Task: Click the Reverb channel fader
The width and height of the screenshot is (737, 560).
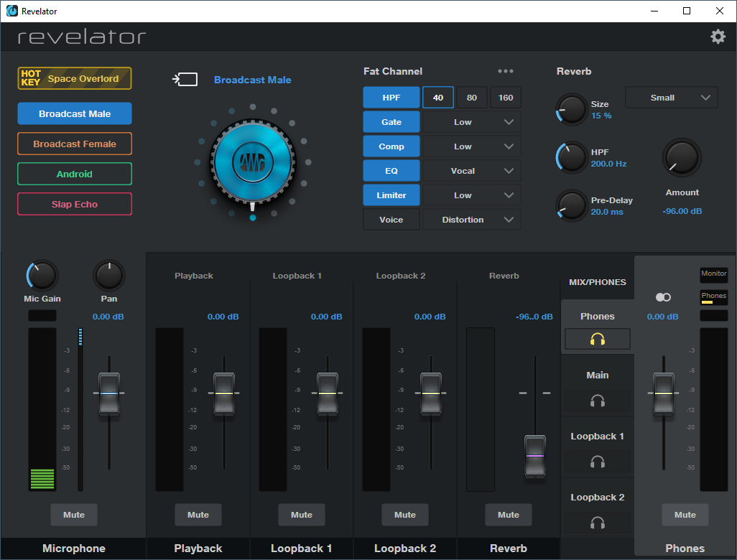Action: point(535,457)
